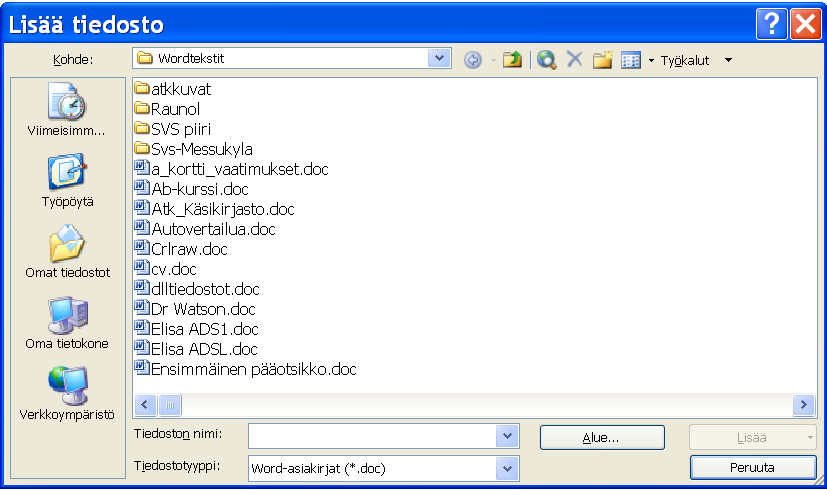This screenshot has height=490, width=827.
Task: Click the Peruuta cancel button
Action: (753, 467)
